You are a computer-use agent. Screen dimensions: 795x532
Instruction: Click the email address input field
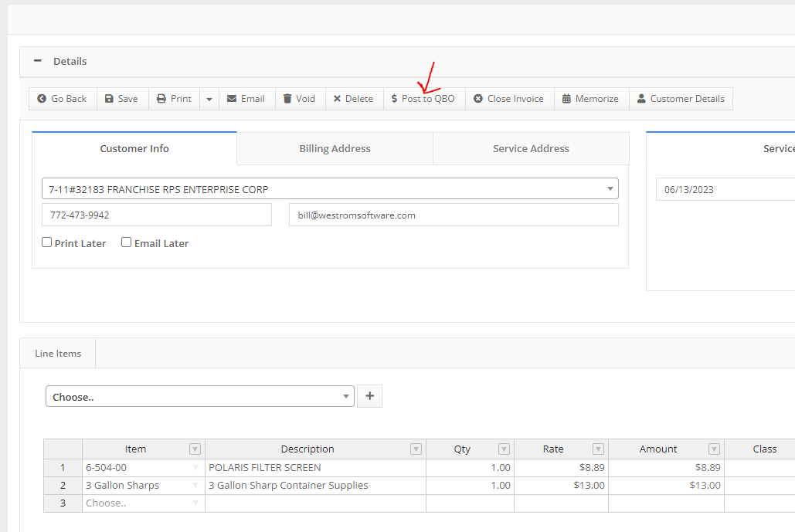(454, 215)
